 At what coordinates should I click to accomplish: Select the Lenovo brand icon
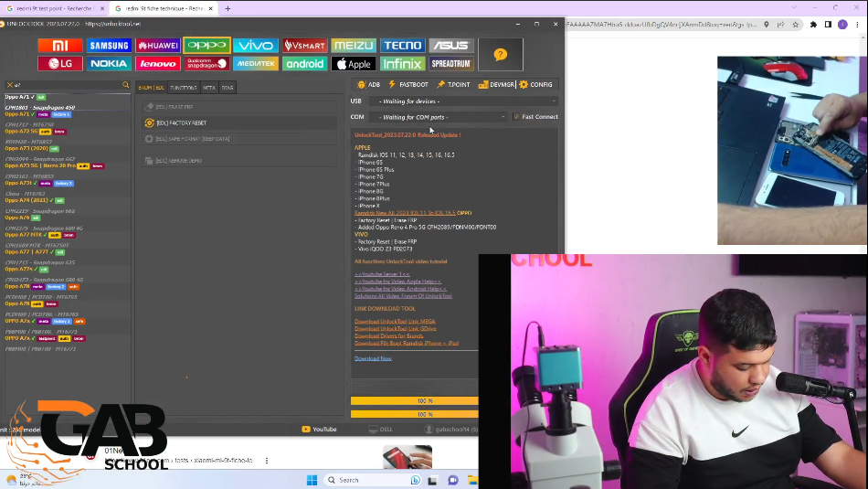point(158,64)
